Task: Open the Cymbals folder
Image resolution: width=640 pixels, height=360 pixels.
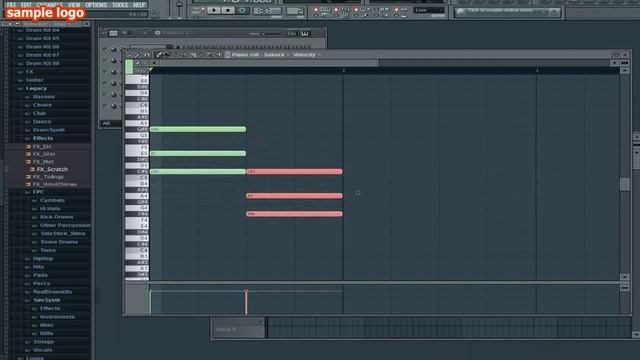Action: coord(52,200)
